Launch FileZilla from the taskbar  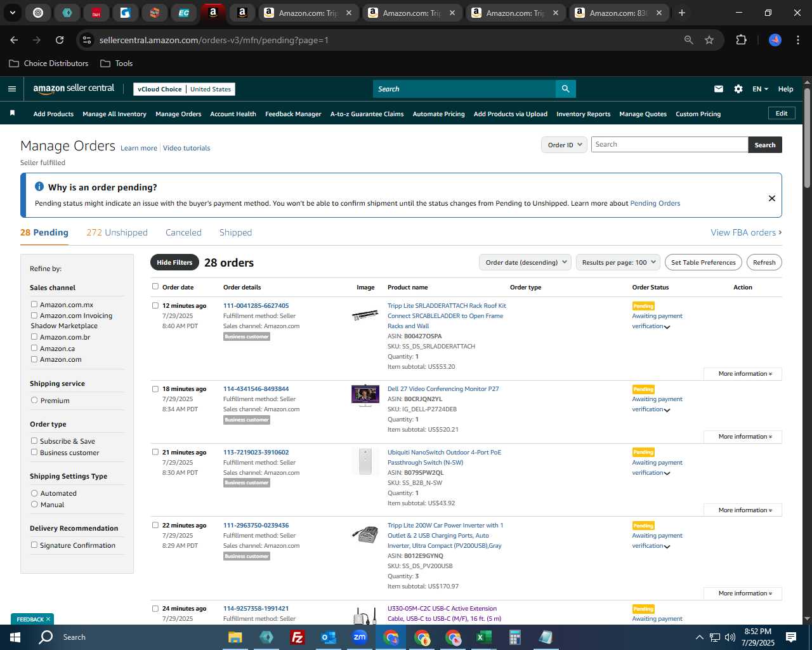297,637
